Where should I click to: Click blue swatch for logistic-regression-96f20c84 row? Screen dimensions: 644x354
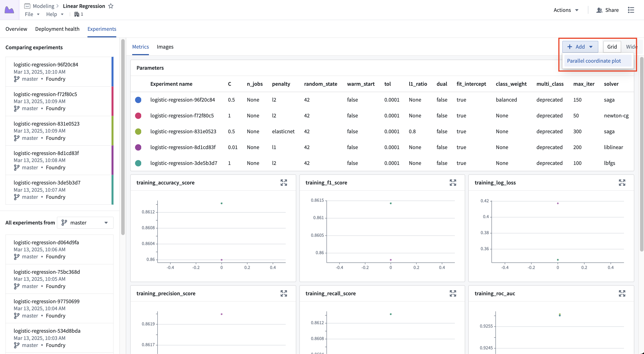tap(138, 100)
